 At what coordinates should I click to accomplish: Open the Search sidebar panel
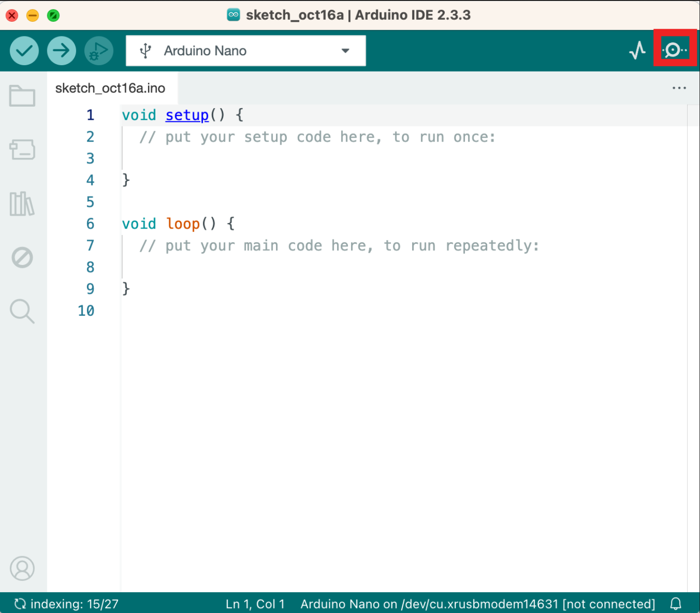[x=22, y=311]
